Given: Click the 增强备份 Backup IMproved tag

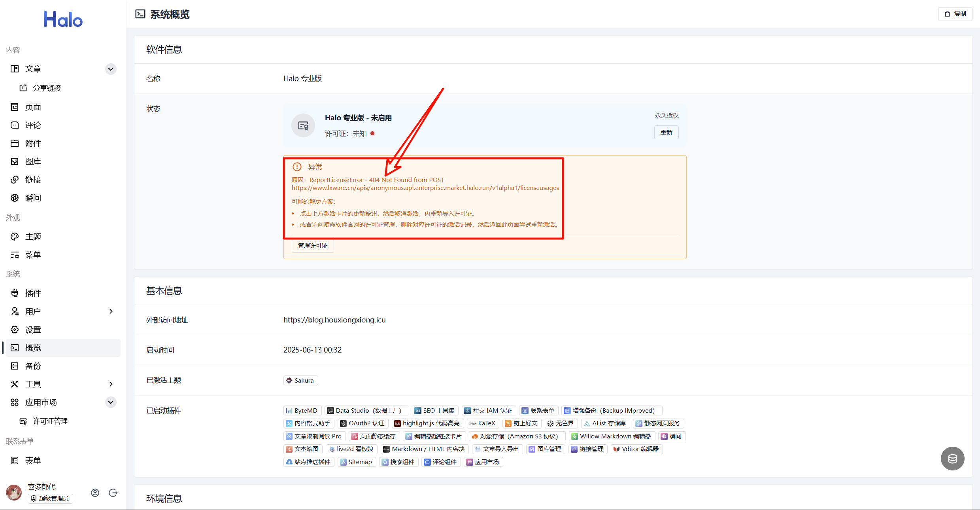Looking at the screenshot, I should 612,411.
